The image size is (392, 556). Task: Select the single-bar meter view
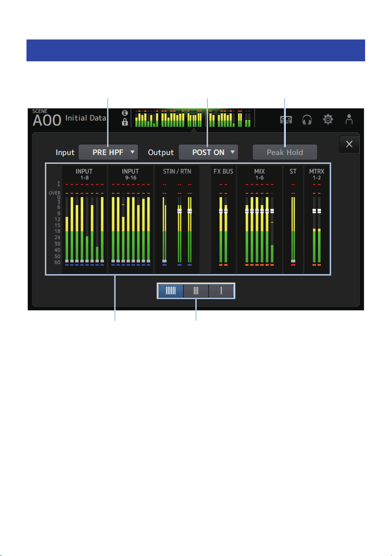(221, 291)
